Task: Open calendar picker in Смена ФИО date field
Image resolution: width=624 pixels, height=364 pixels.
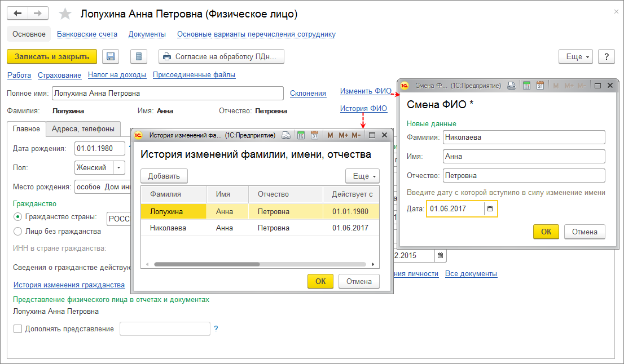Action: click(x=490, y=209)
